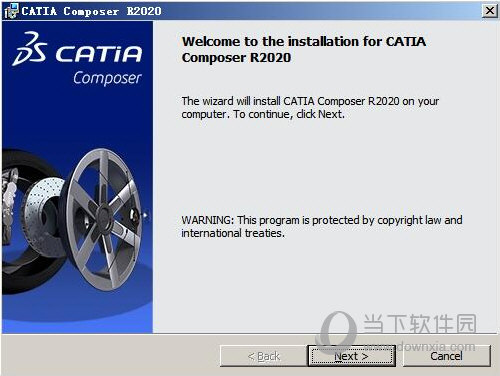This screenshot has height=376, width=500.
Task: Click the WARNING copyright notice text
Action: click(x=322, y=226)
